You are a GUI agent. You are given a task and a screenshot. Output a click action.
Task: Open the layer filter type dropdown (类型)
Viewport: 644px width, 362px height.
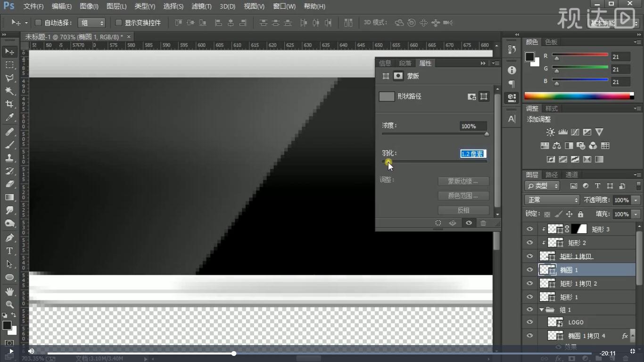[x=542, y=186]
